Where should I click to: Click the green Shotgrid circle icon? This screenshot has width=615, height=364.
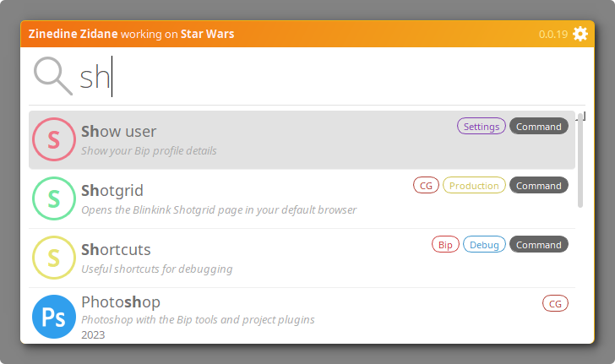click(53, 199)
